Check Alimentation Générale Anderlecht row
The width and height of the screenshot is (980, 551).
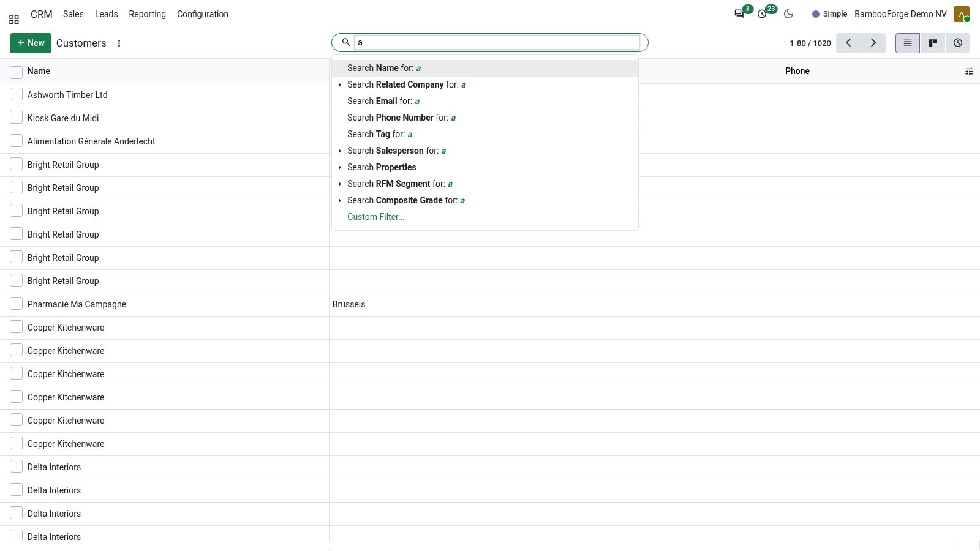point(17,141)
